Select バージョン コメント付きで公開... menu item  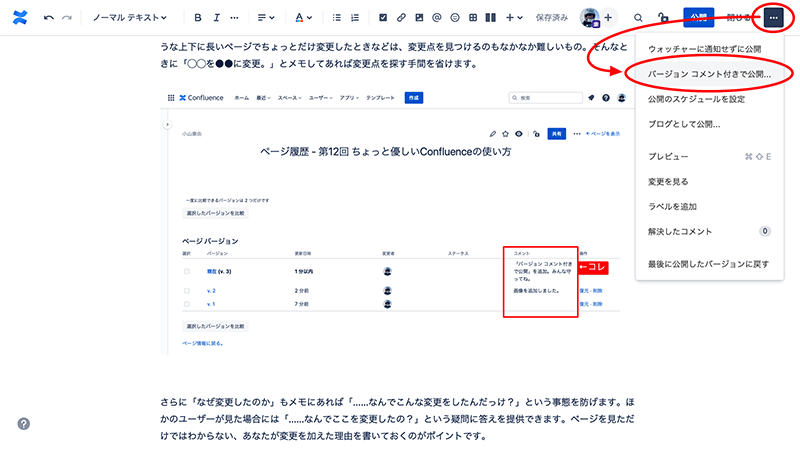click(710, 74)
